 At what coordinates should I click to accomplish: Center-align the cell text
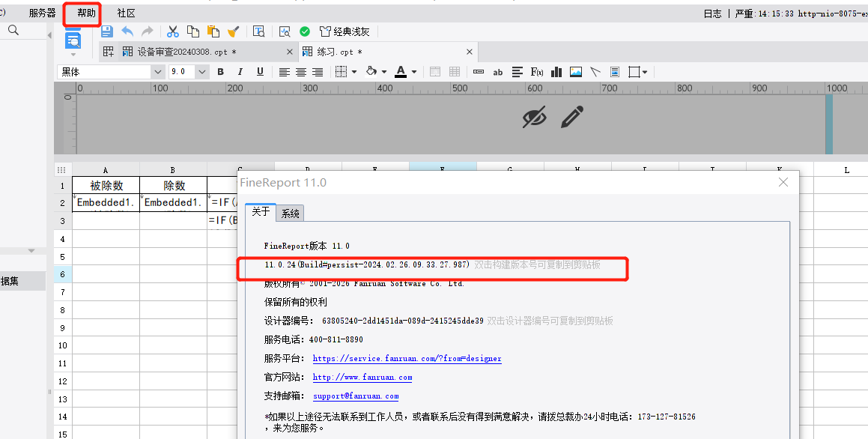pos(301,72)
